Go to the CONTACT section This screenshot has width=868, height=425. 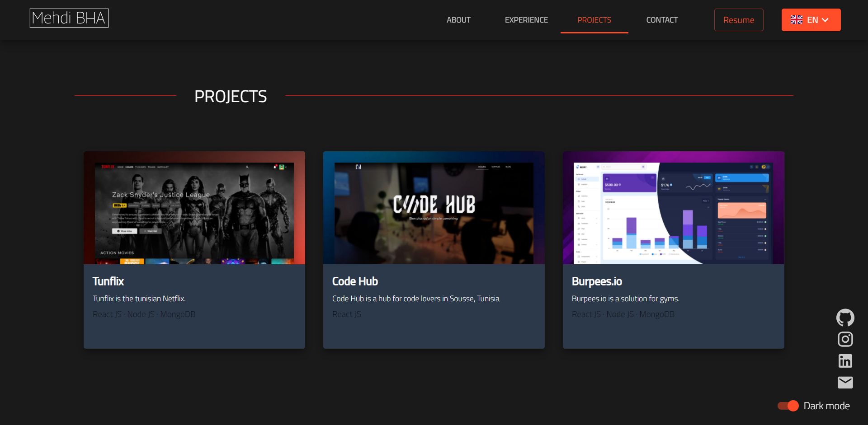click(x=662, y=20)
